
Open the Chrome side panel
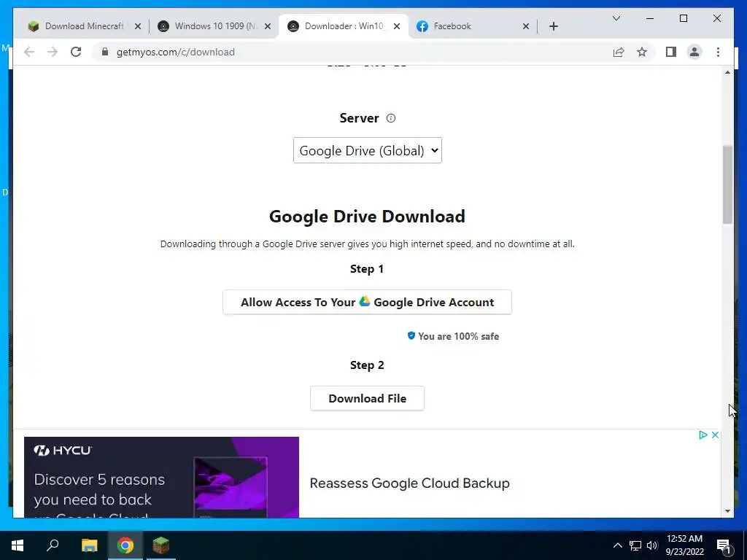point(671,52)
